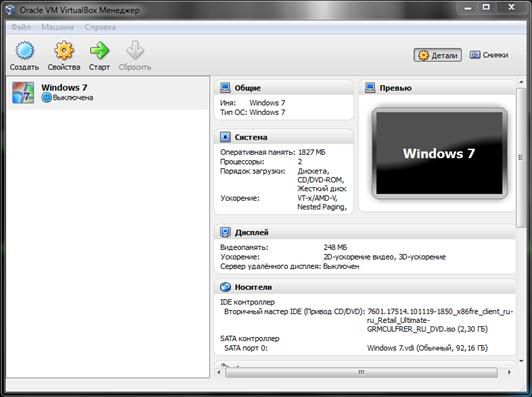Minimize the VirtualBox Manager window

(x=468, y=7)
